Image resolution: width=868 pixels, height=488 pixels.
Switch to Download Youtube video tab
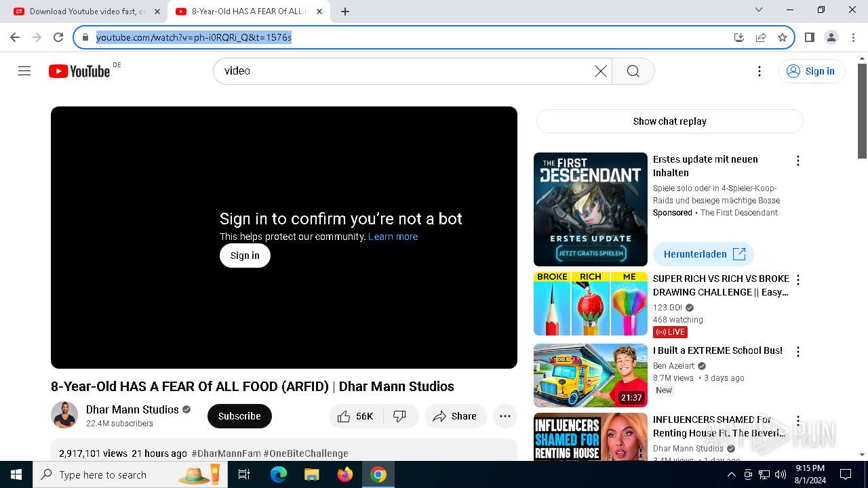tap(87, 12)
